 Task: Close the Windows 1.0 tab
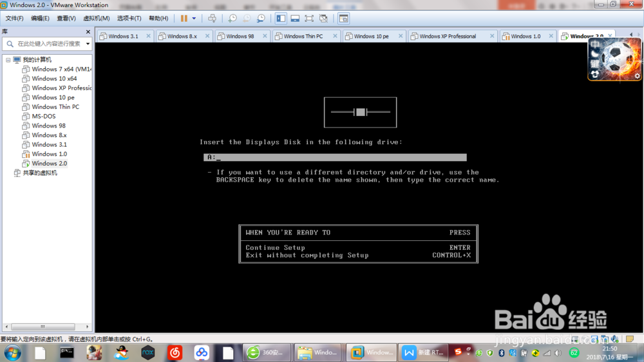point(551,36)
